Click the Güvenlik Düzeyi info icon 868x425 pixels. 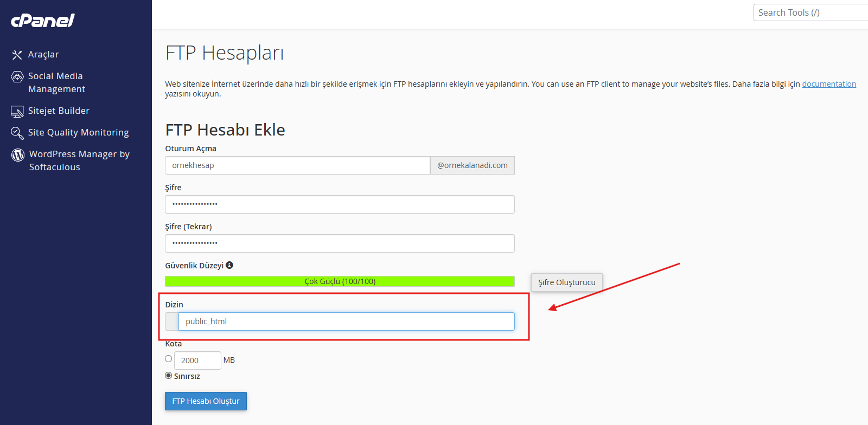tap(229, 265)
